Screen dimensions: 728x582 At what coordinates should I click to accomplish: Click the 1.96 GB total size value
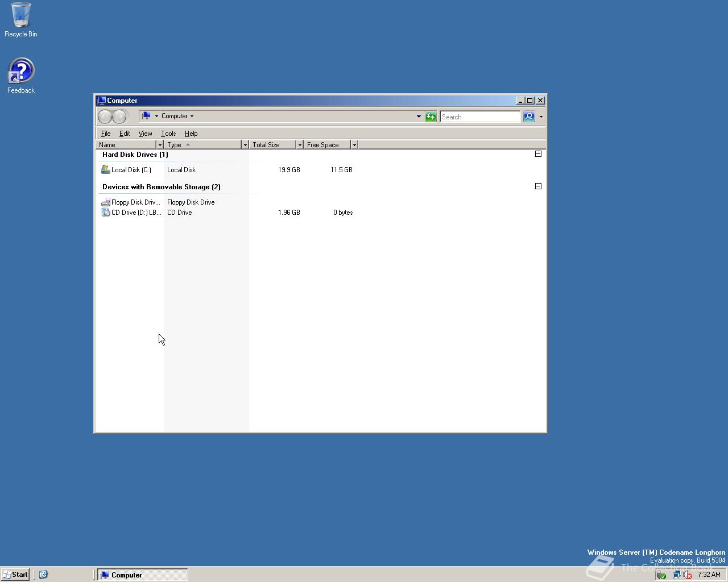click(x=289, y=213)
